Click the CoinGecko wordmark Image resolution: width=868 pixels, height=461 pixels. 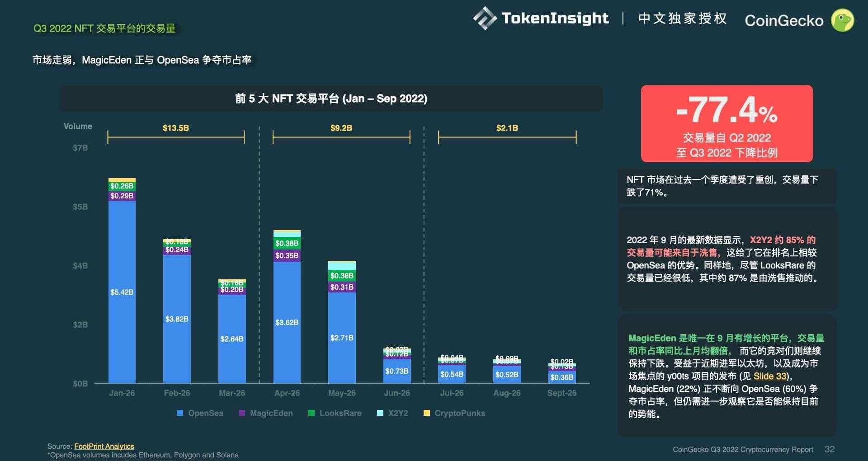[x=784, y=20]
